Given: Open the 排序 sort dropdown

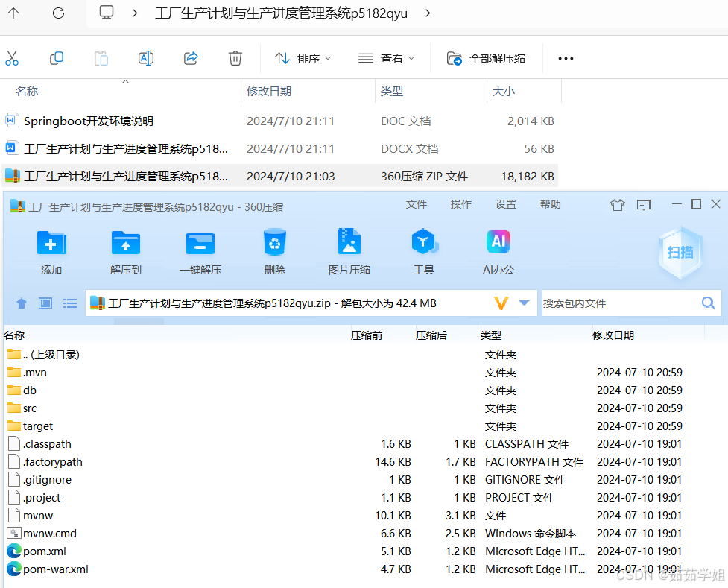Looking at the screenshot, I should pos(303,59).
